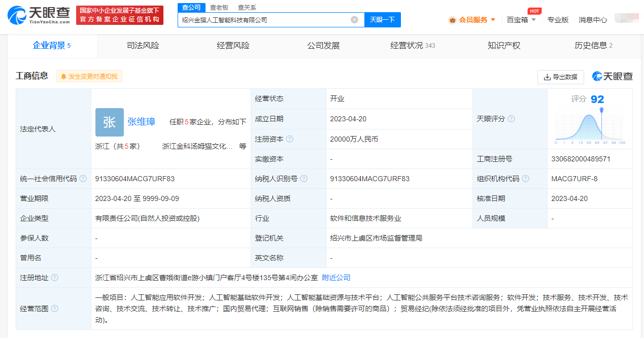
Task: Click the 附近公司 link
Action: (x=336, y=278)
